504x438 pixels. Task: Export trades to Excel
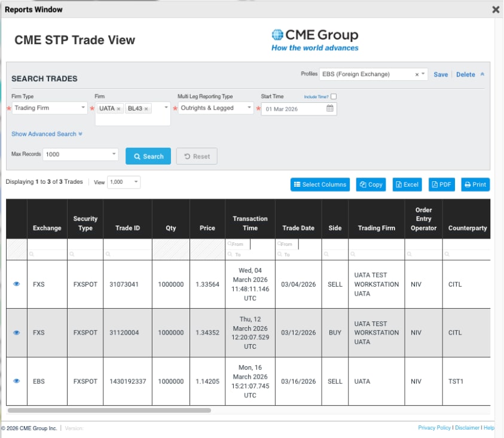pos(407,184)
